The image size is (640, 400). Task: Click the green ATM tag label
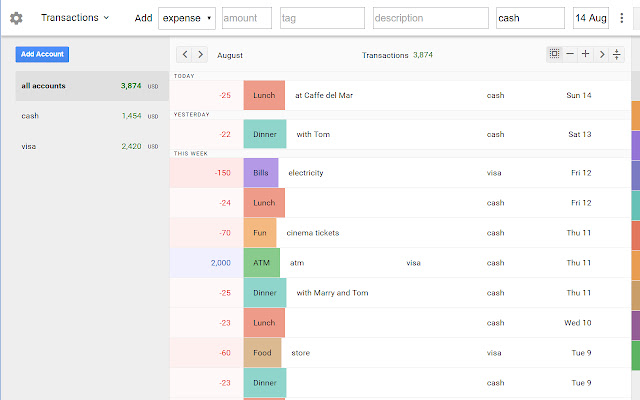tap(262, 263)
